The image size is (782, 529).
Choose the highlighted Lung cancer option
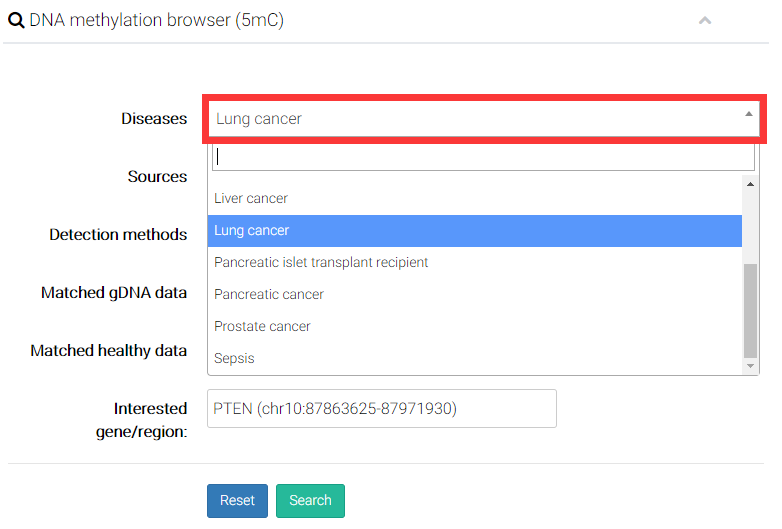tap(251, 230)
